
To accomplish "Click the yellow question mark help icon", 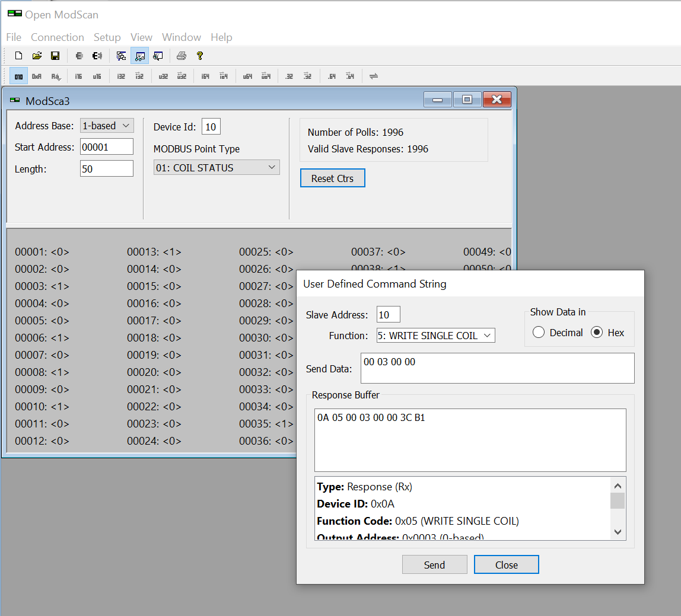I will click(x=200, y=56).
